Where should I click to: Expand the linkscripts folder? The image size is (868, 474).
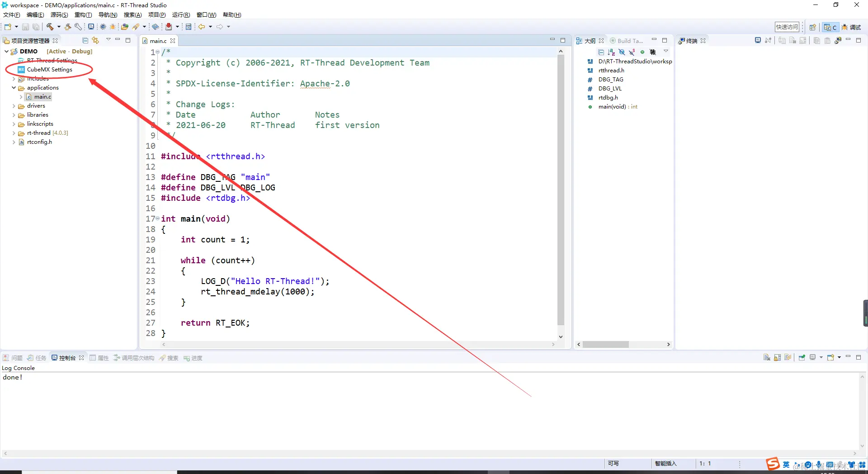tap(14, 124)
